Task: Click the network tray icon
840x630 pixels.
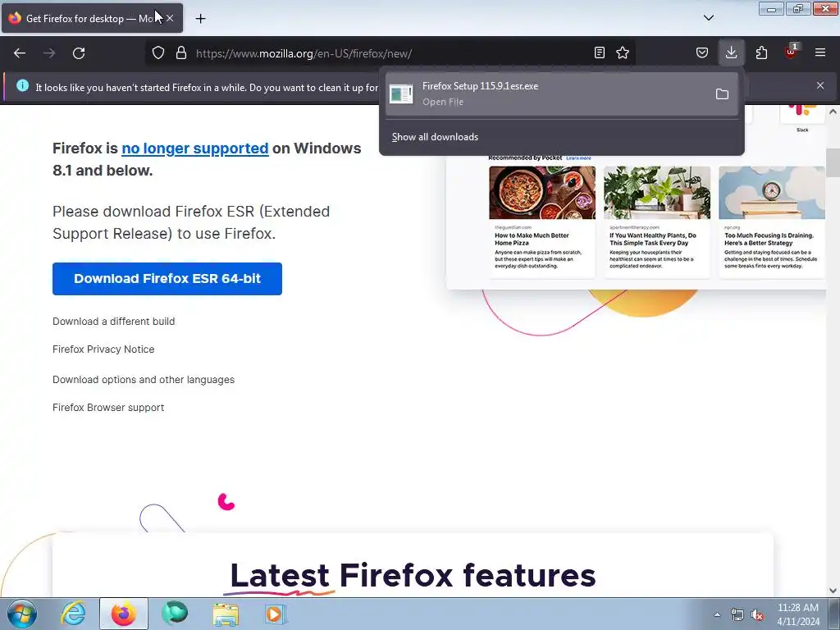Action: click(737, 615)
